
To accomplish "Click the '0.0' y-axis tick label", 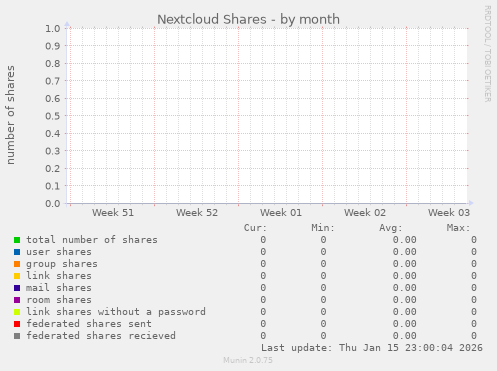I will click(53, 203).
